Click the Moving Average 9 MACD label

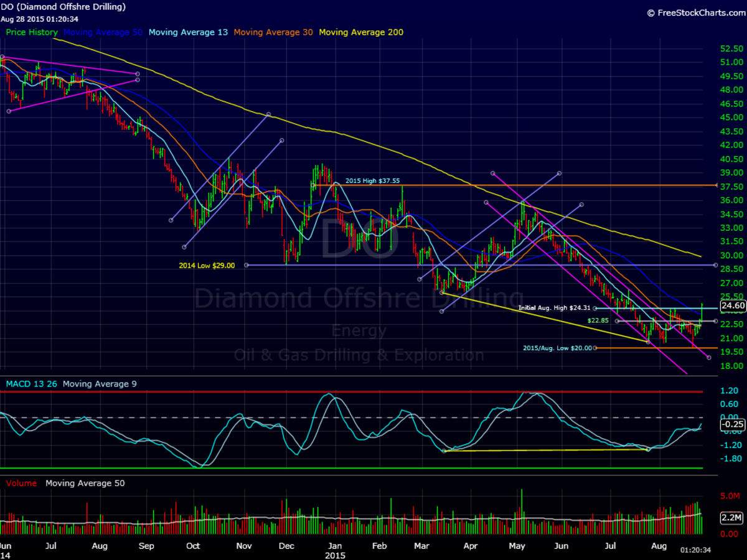click(x=100, y=384)
